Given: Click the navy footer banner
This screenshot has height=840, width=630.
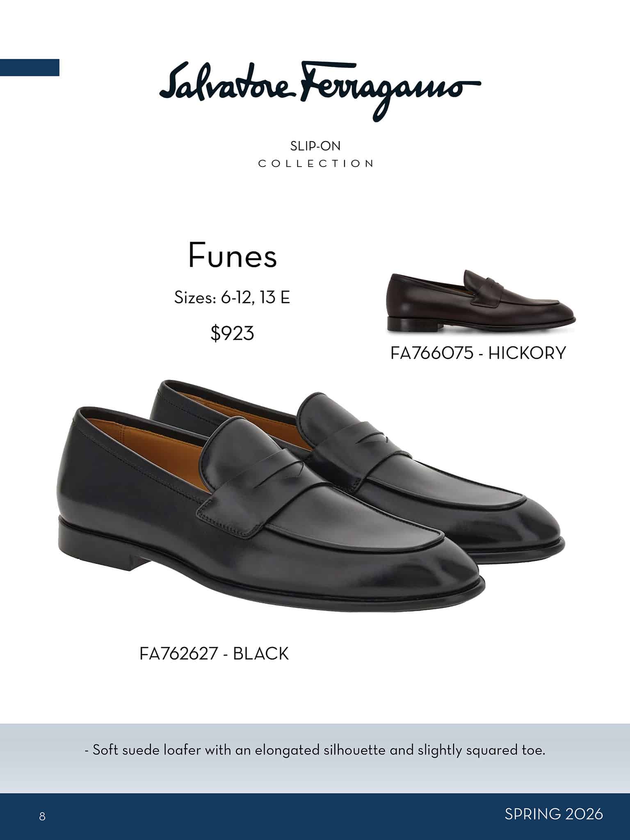Looking at the screenshot, I should tap(315, 817).
